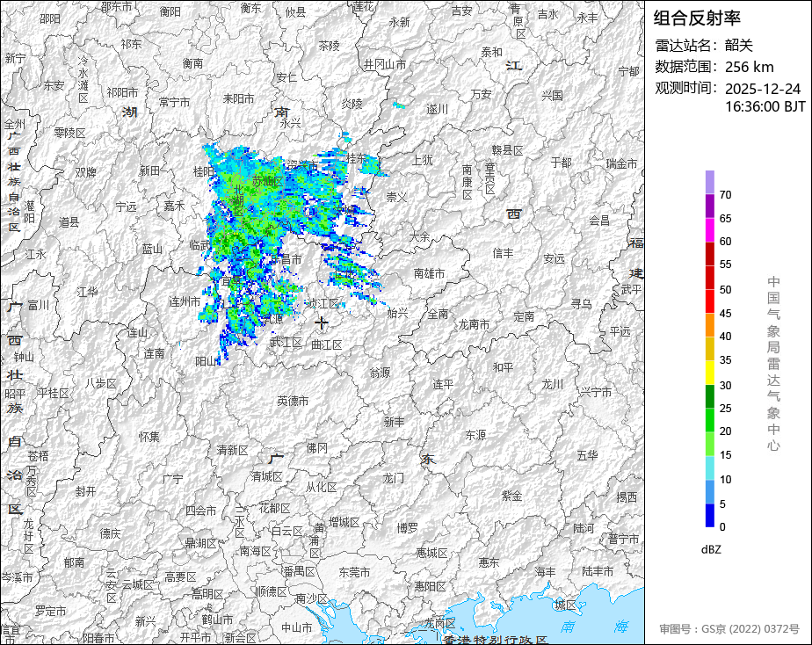Viewport: 812px width, 645px height.
Task: Click the 龙南市 map label
Action: 474,324
